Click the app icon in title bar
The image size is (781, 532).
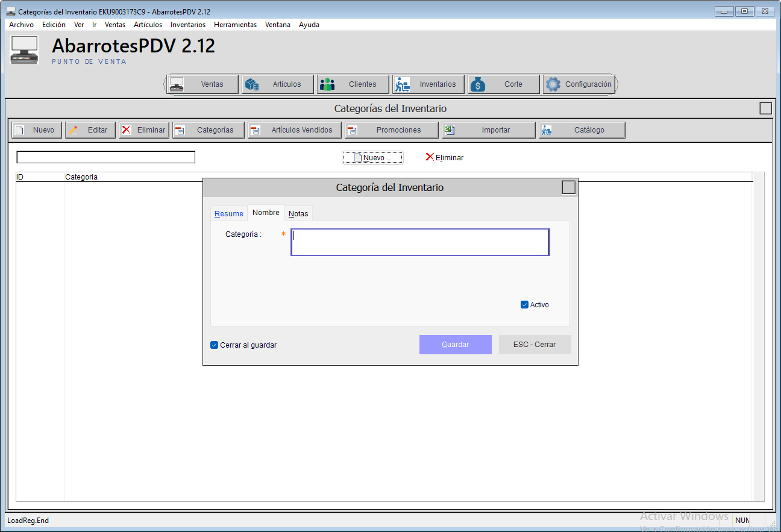pyautogui.click(x=10, y=11)
